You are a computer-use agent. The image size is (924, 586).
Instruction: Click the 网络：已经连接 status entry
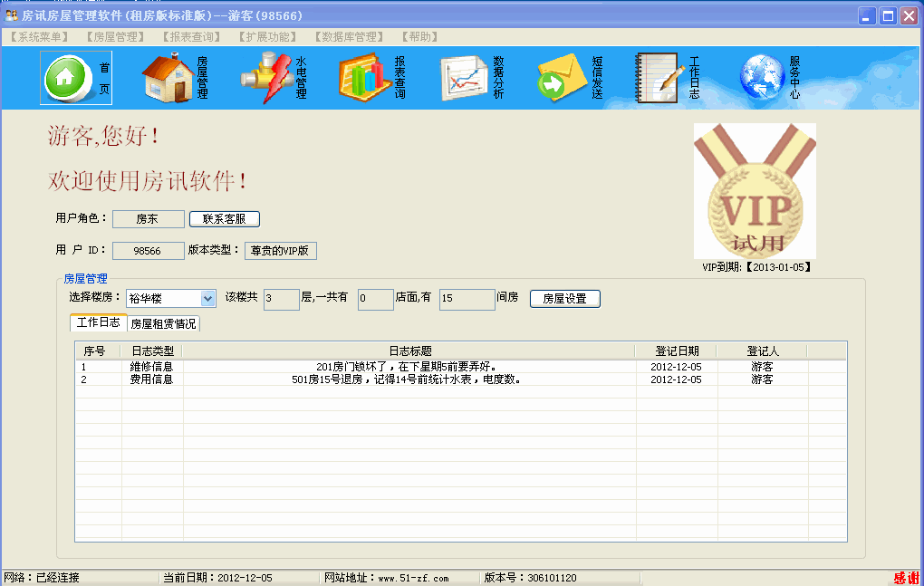(x=42, y=578)
